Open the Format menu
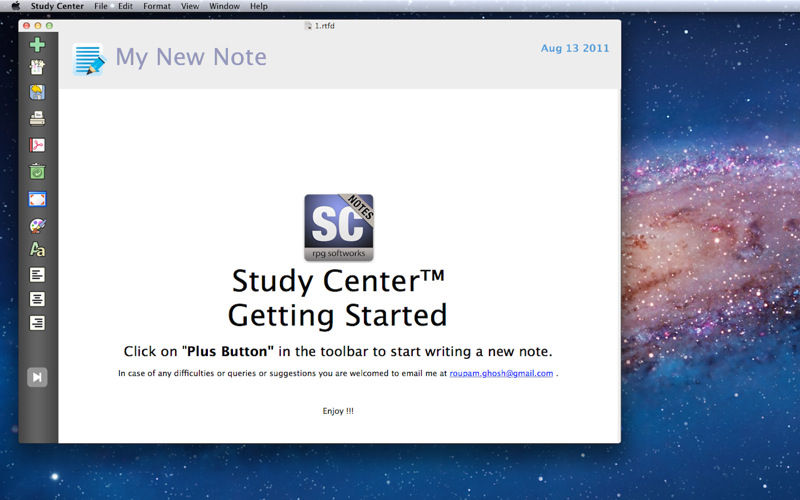800x500 pixels. [x=157, y=6]
